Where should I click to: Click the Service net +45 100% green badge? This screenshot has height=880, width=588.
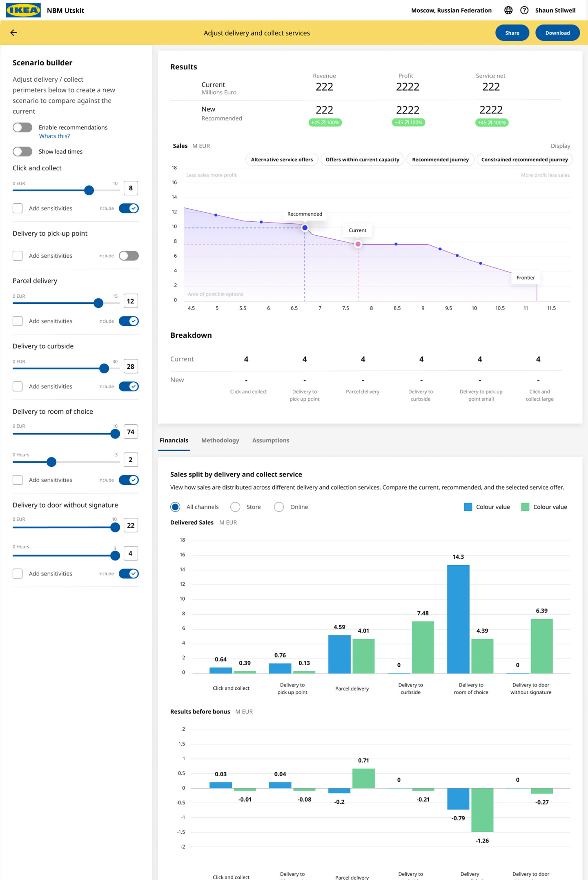pyautogui.click(x=492, y=123)
